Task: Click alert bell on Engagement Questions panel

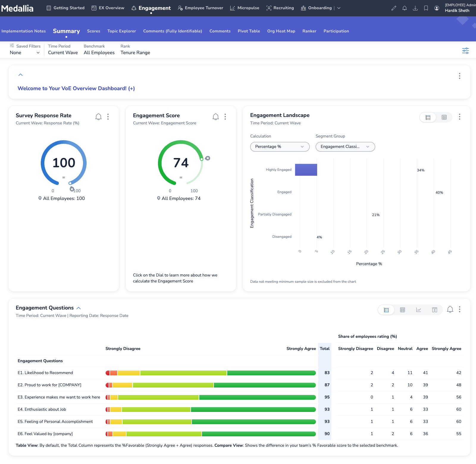Action: coord(450,310)
